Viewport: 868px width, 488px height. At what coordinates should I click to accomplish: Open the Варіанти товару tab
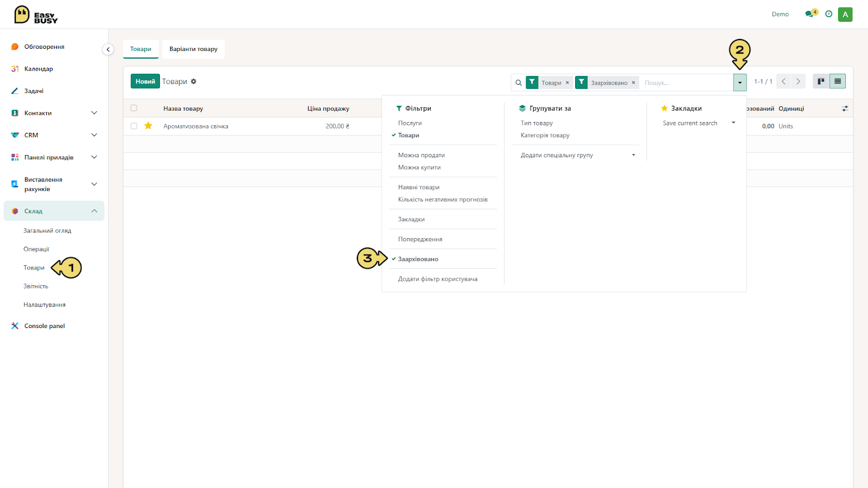193,49
